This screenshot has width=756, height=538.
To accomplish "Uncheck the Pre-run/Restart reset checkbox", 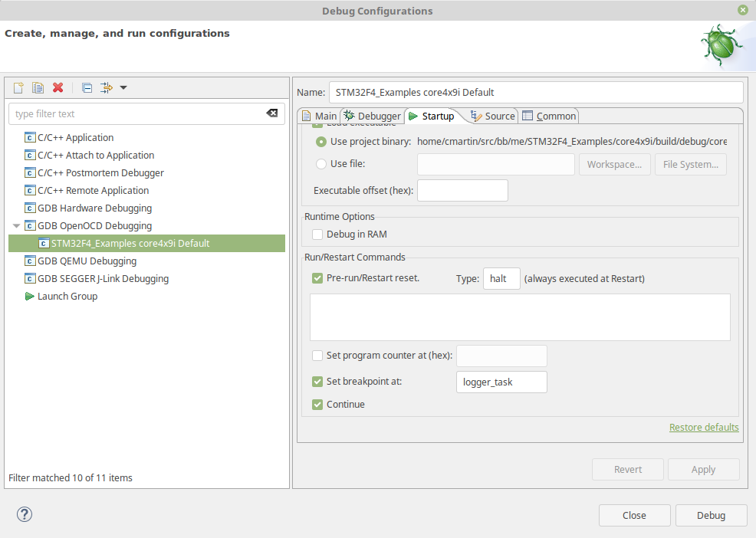I will click(317, 277).
